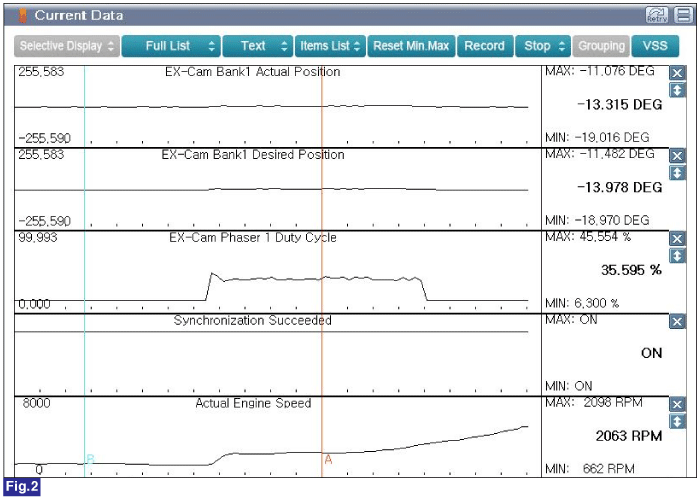Open the Full List dropdown
This screenshot has height=499, width=700.
click(x=171, y=46)
